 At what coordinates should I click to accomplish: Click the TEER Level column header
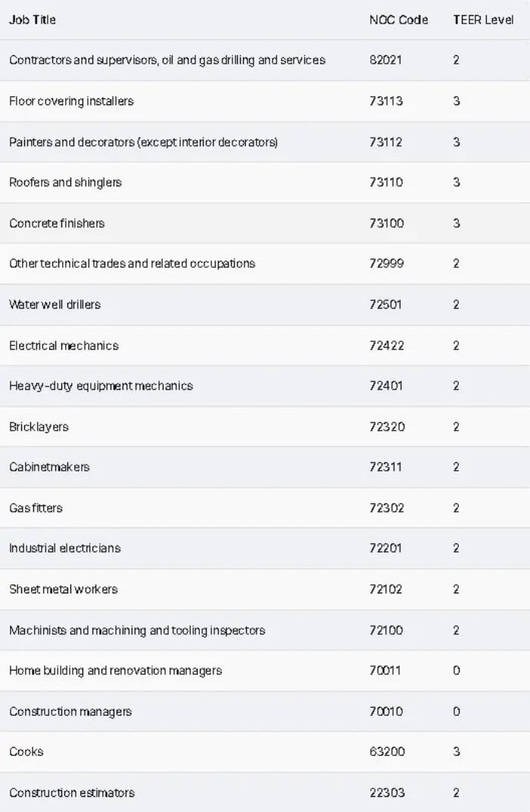click(x=483, y=20)
